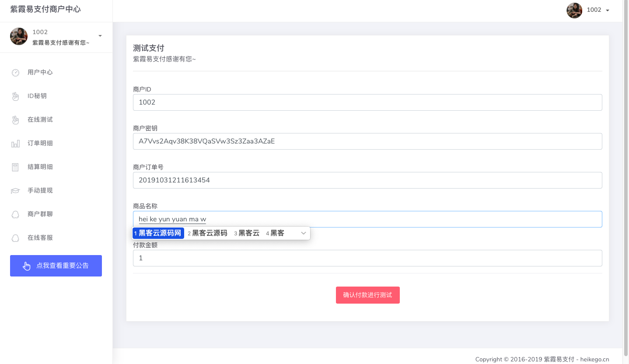The height and width of the screenshot is (364, 629).
Task: Click the top-right user avatar image
Action: point(574,10)
